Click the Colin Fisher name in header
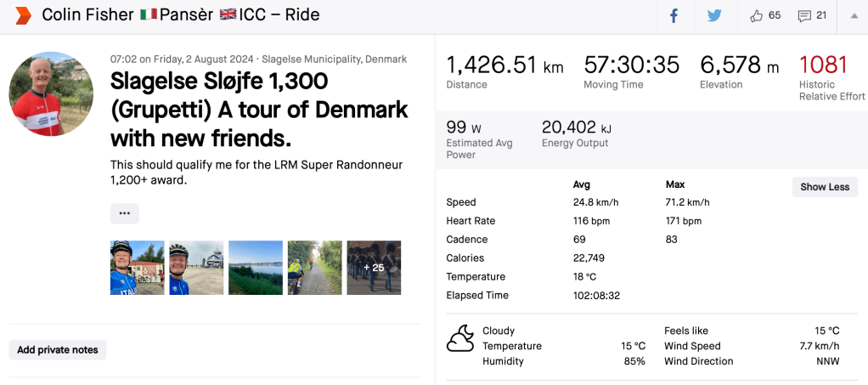The width and height of the screenshot is (868, 385). 87,15
